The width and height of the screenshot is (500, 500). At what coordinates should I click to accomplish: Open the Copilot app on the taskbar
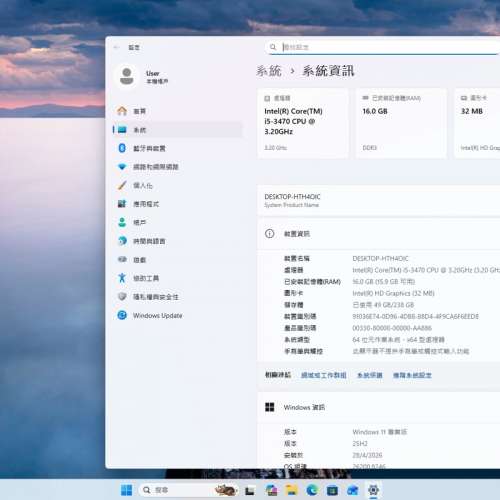click(271, 490)
